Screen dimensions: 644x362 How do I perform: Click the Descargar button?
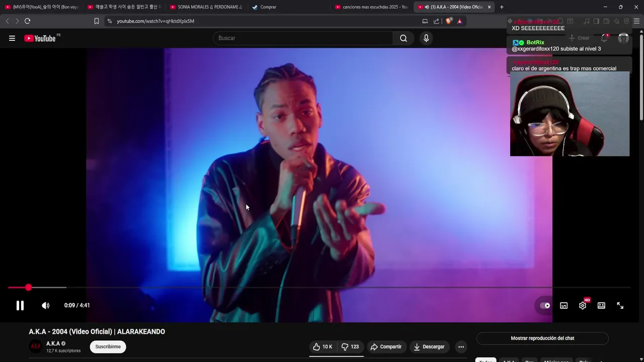coord(429,347)
